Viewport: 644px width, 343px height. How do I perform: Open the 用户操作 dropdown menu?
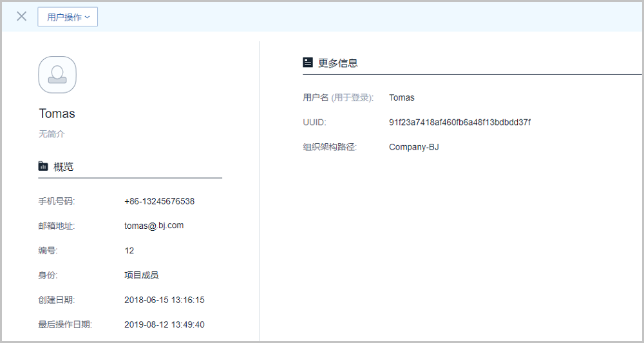[68, 17]
